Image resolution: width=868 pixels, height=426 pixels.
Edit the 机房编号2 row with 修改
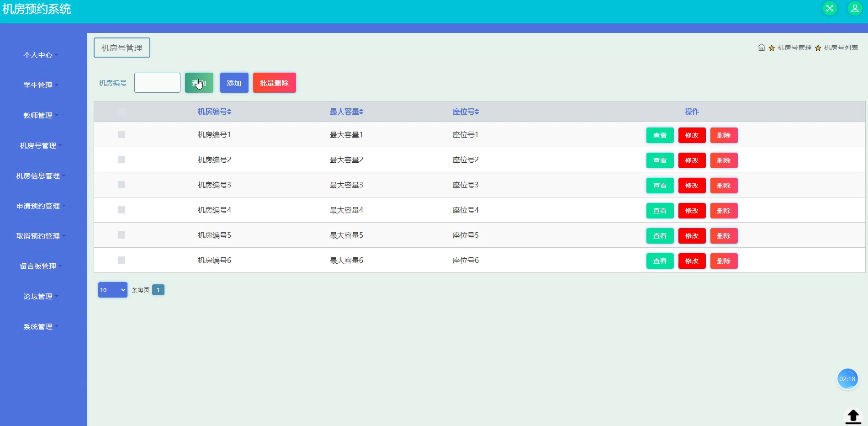pos(692,160)
